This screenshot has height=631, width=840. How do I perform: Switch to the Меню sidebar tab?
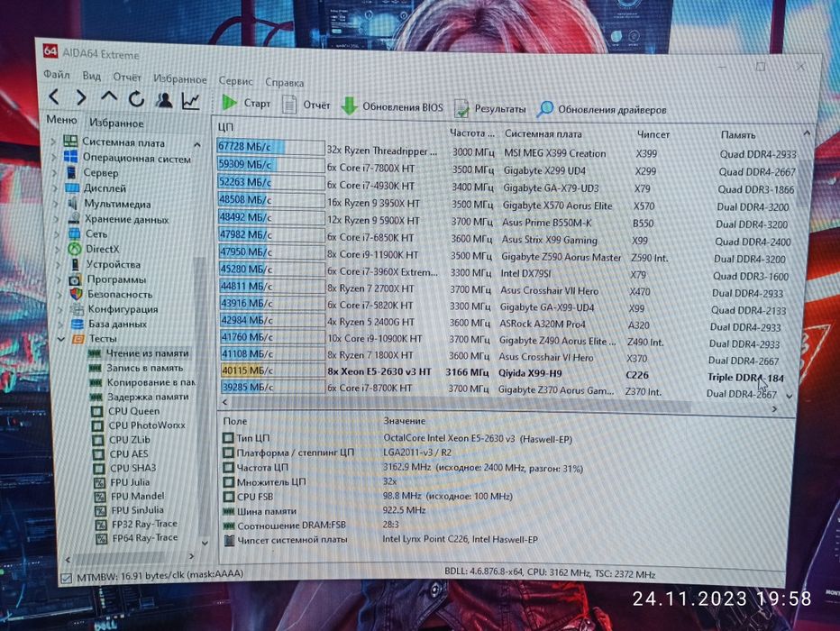click(61, 120)
